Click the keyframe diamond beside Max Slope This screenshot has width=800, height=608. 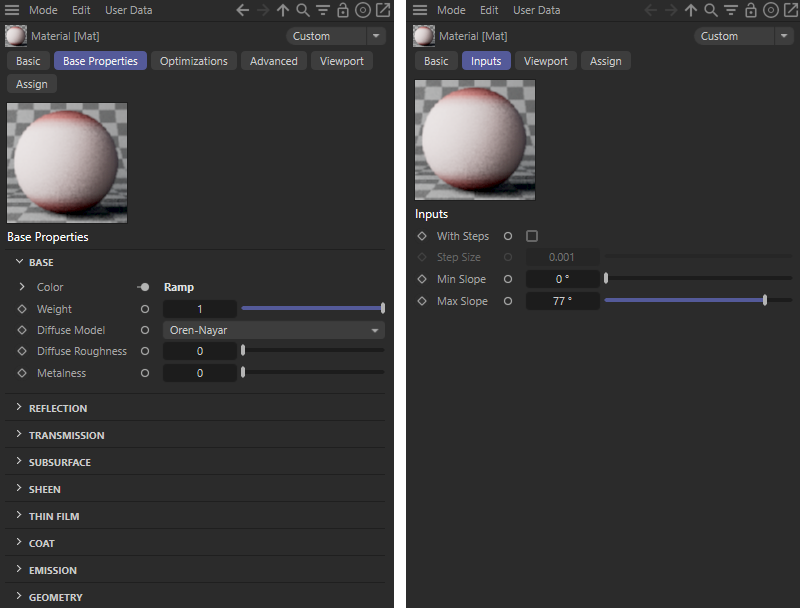pyautogui.click(x=422, y=301)
